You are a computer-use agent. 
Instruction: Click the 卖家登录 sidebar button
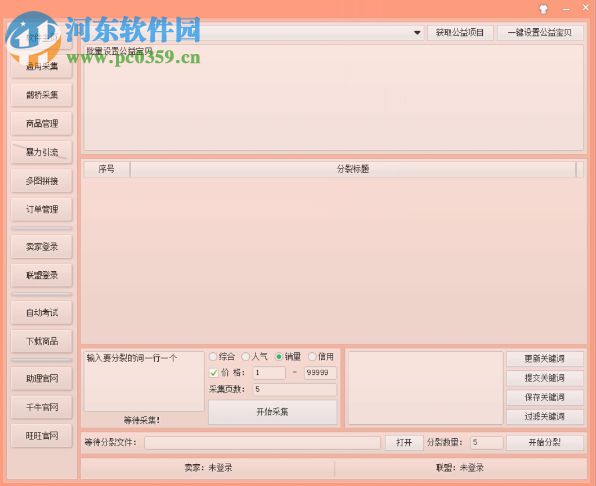pos(42,247)
